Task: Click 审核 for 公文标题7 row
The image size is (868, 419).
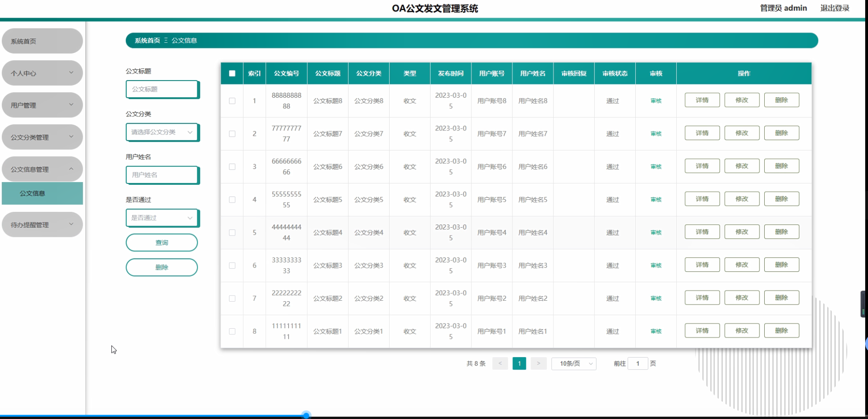Action: click(x=656, y=134)
